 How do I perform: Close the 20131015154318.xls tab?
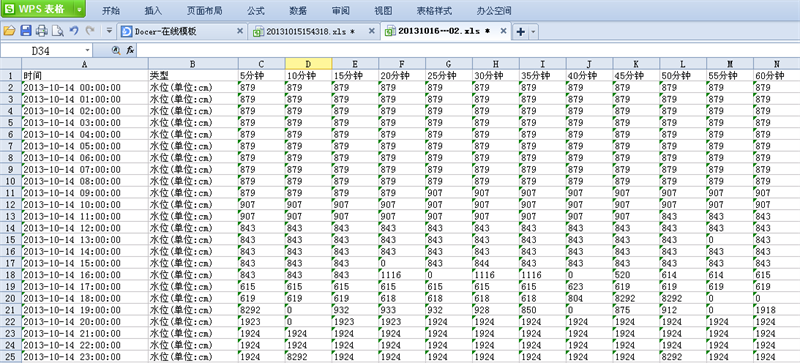(372, 31)
